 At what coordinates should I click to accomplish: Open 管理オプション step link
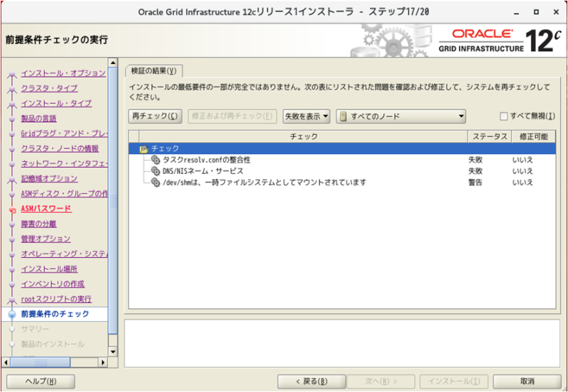45,239
